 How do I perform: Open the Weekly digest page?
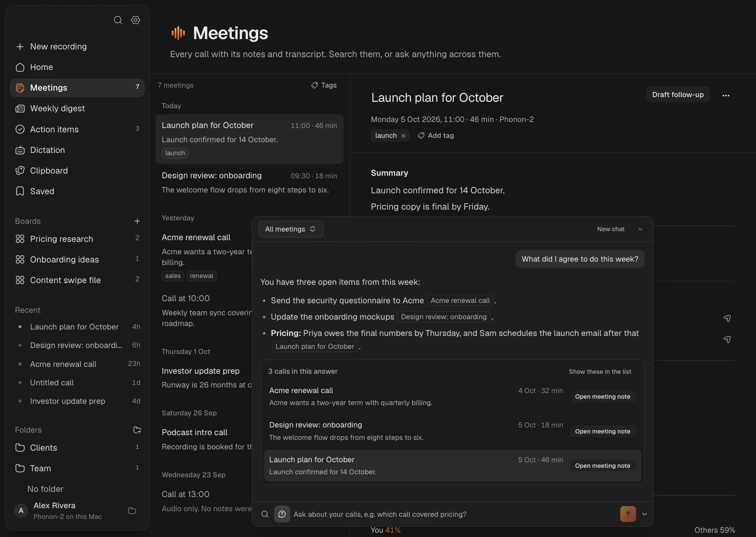(77, 108)
